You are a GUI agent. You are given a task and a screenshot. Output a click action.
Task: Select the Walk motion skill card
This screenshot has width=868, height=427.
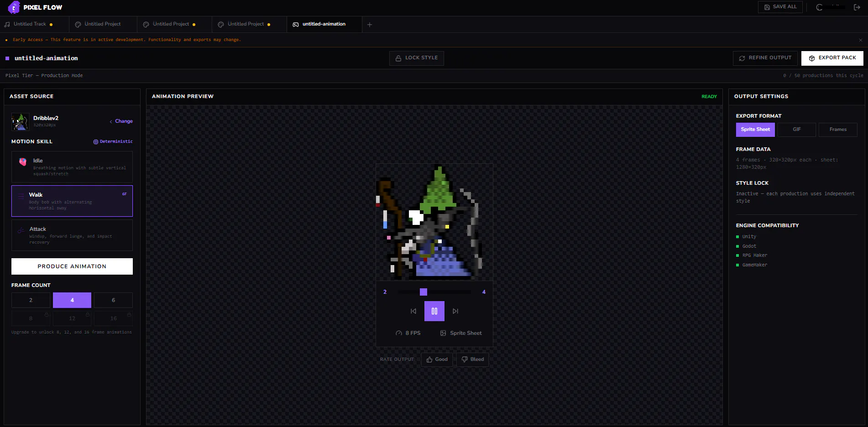[72, 201]
